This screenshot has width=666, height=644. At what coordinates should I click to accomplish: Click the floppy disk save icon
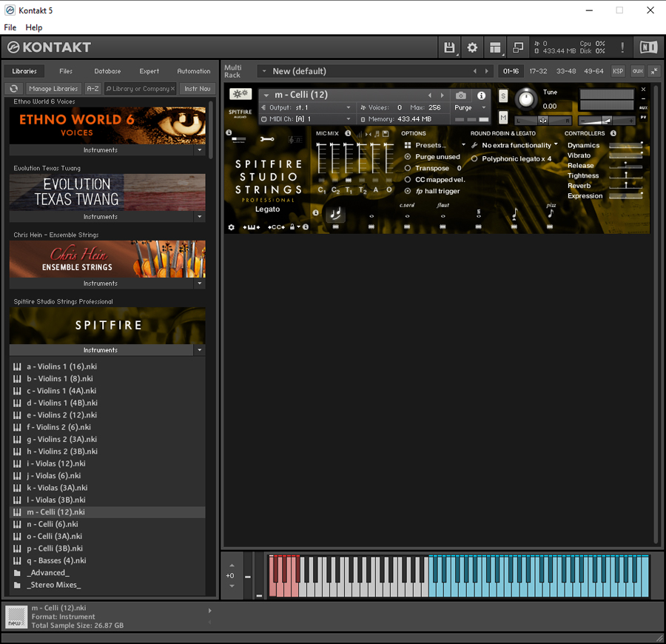[x=449, y=47]
